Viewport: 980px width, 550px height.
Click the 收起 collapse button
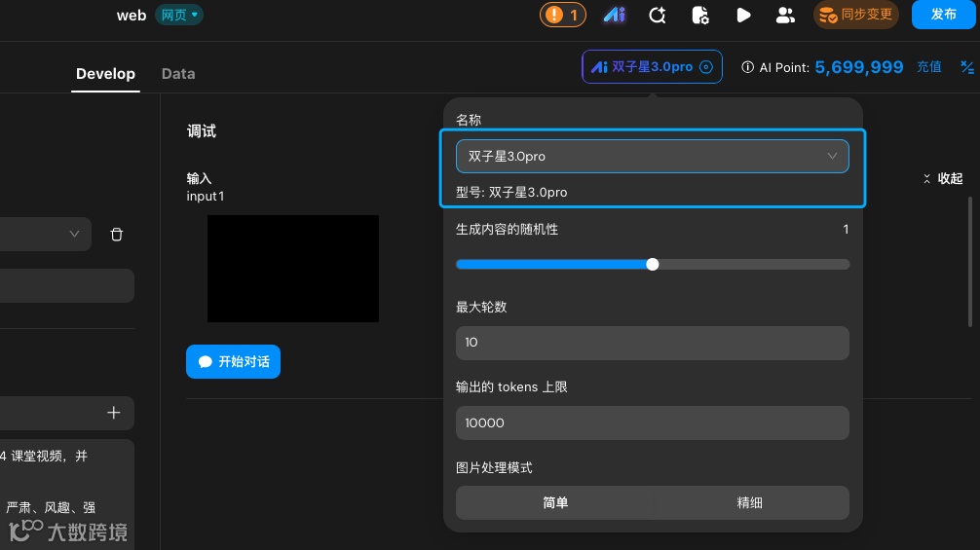[943, 178]
